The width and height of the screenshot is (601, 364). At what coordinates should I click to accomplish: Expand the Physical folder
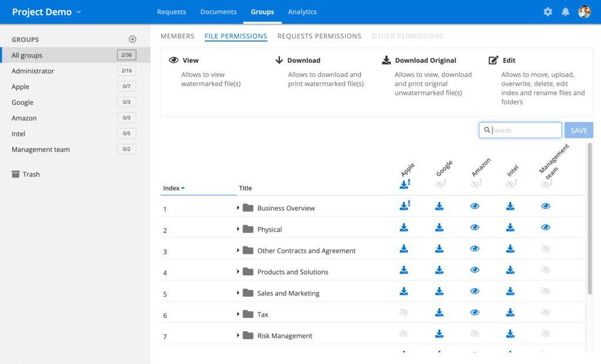tap(238, 229)
